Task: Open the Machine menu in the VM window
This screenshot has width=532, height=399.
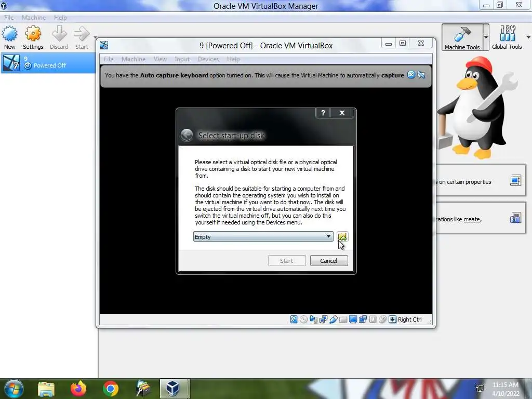Action: pyautogui.click(x=134, y=59)
